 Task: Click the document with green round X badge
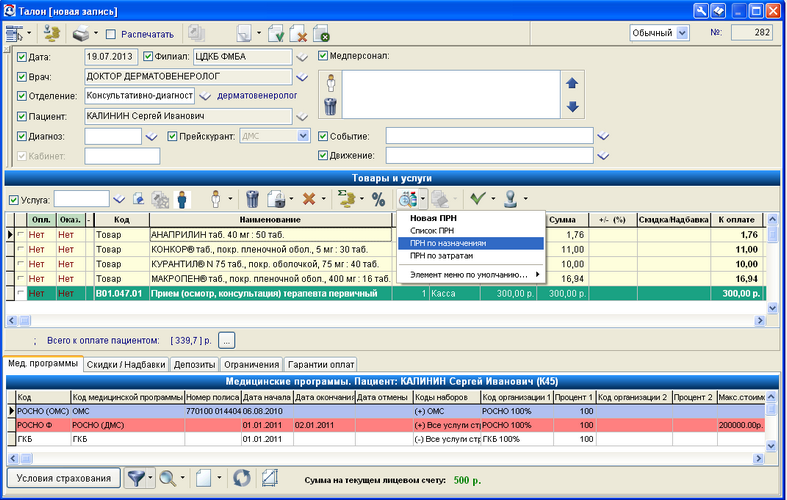point(321,34)
